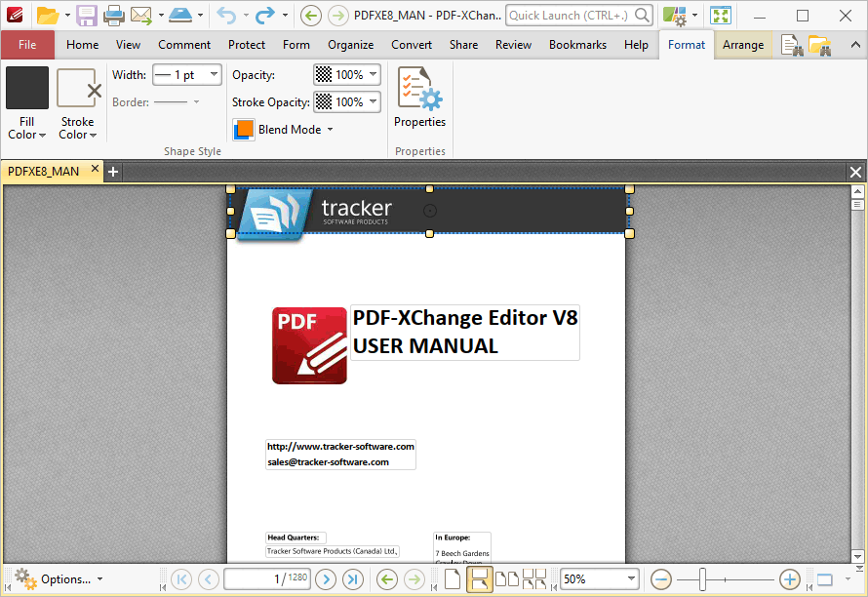Viewport: 868px width, 597px height.
Task: Expand the Options dropdown arrow
Action: click(100, 579)
